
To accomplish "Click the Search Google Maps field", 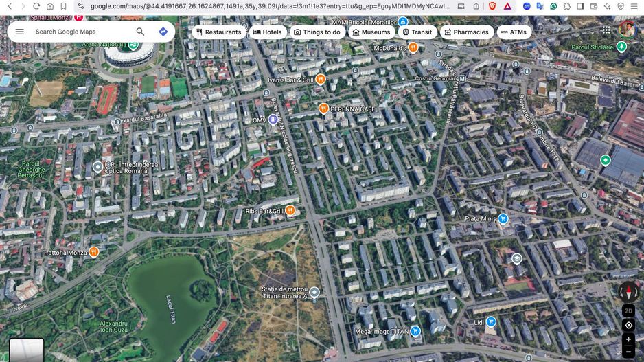I will 82,32.
